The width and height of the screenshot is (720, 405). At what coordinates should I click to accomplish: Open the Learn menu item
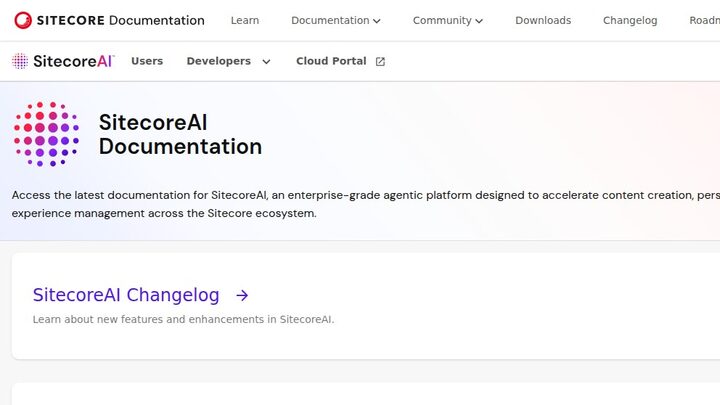coord(245,20)
